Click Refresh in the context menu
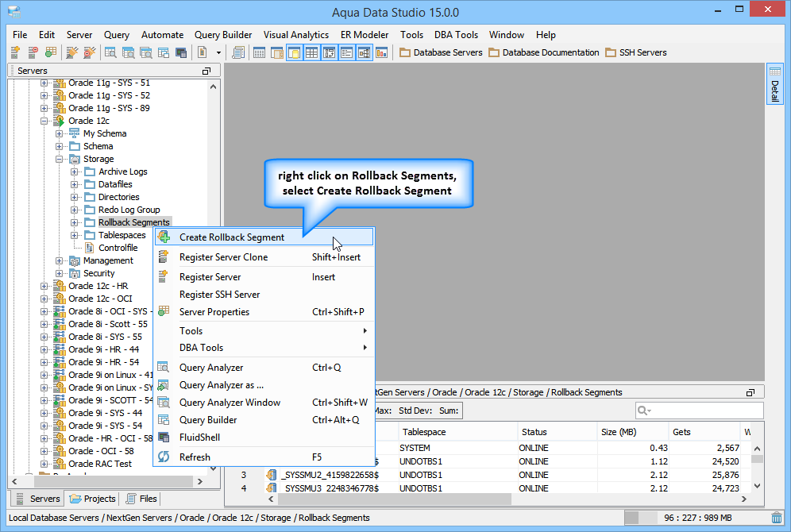 (x=264, y=457)
